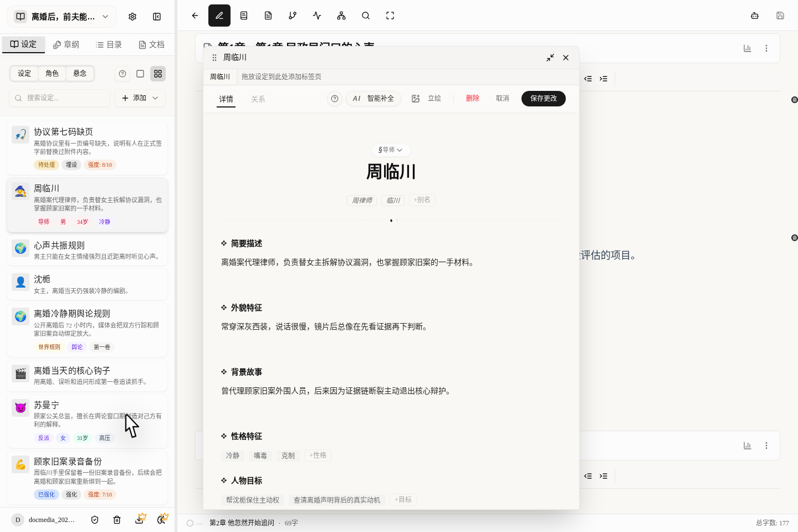
Task: Click the 保存更改 button
Action: 543,98
